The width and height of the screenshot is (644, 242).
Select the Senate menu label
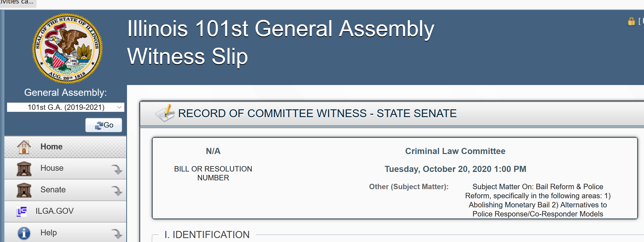pos(53,190)
